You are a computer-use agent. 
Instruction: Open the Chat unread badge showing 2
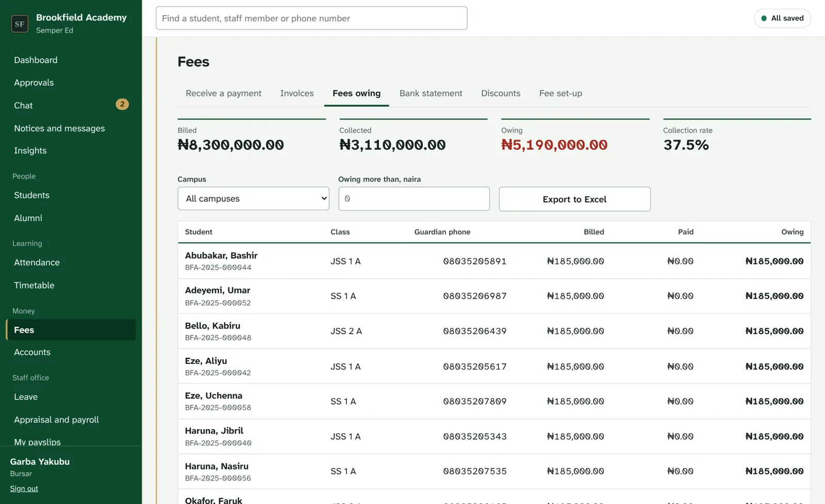pos(122,105)
